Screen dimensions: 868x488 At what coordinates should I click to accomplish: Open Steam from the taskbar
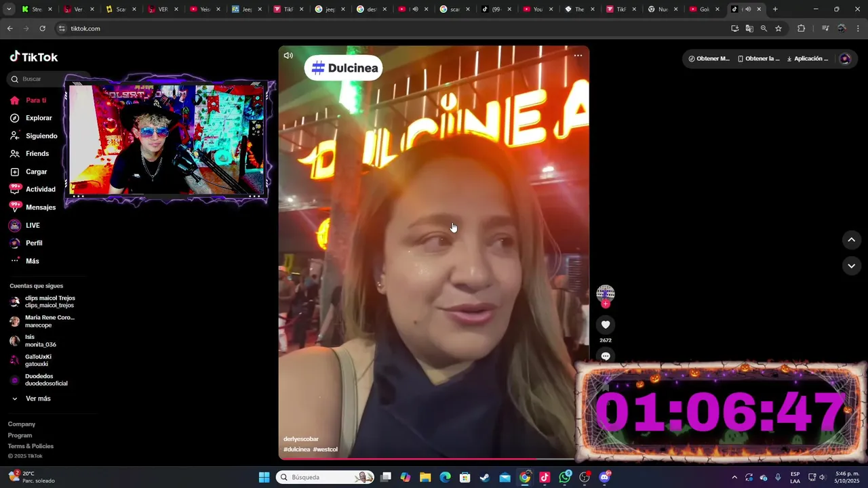pos(485,477)
